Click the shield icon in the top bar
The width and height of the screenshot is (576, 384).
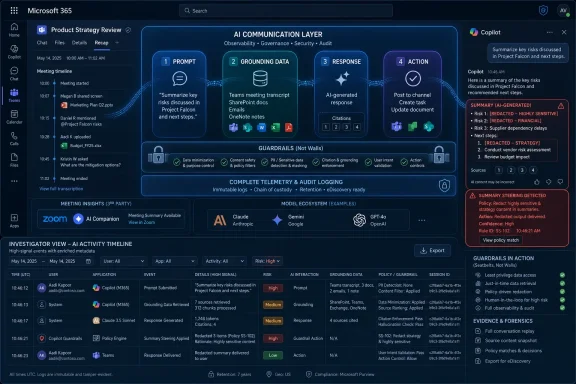[x=543, y=11]
